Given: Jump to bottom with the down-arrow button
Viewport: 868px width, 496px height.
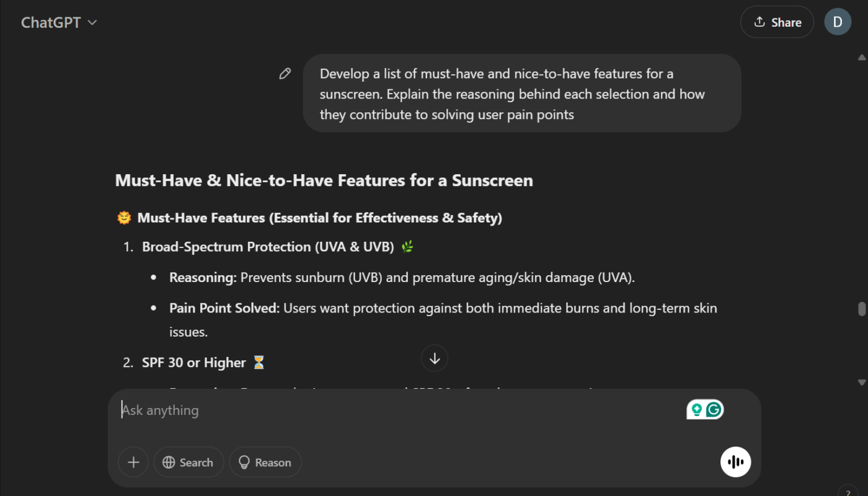Looking at the screenshot, I should click(434, 358).
